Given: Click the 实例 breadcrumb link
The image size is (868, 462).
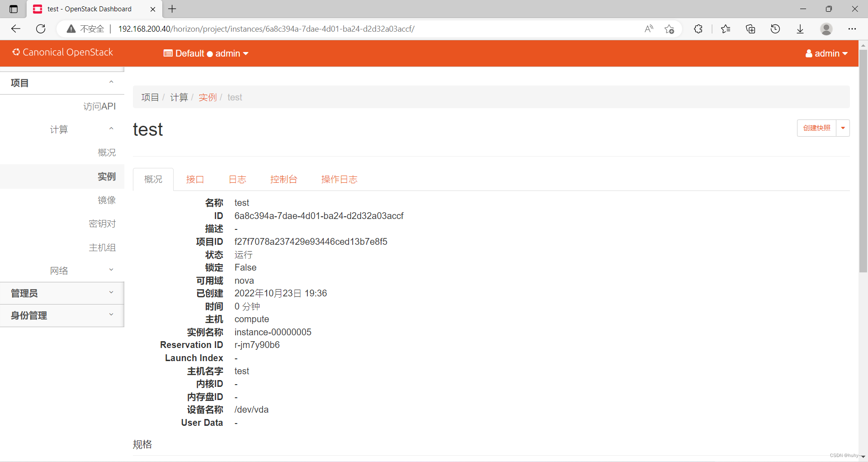Looking at the screenshot, I should pyautogui.click(x=208, y=97).
